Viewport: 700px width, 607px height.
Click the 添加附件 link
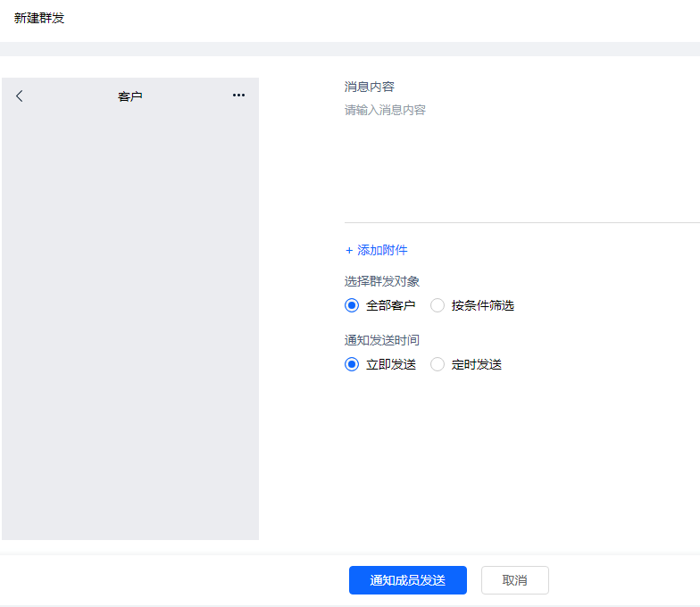[377, 250]
